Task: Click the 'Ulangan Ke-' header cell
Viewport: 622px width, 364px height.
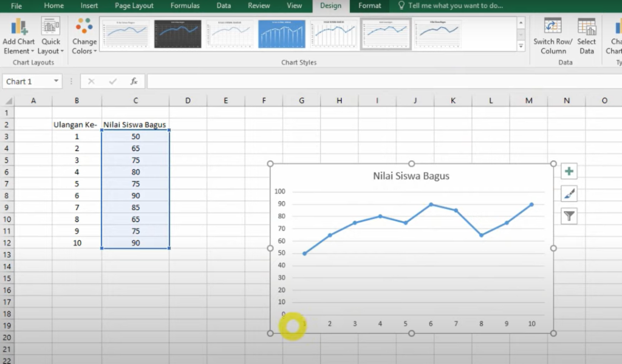Action: coord(77,124)
